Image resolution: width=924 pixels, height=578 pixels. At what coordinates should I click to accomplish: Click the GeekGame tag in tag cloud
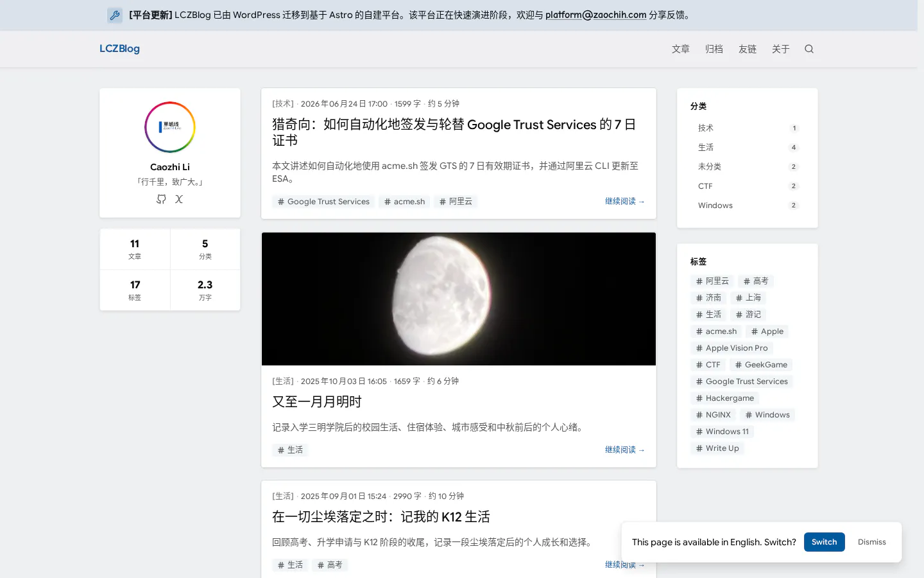pos(761,365)
